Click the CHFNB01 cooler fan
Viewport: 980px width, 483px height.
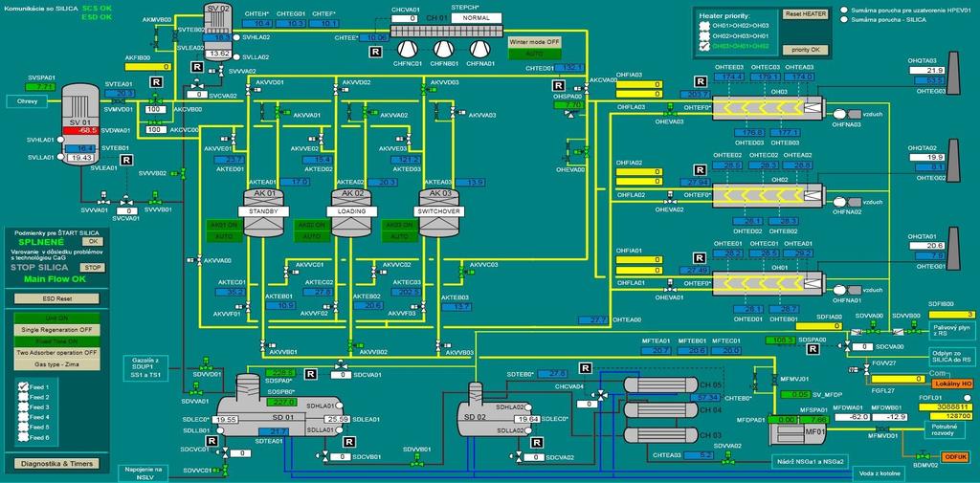(444, 50)
